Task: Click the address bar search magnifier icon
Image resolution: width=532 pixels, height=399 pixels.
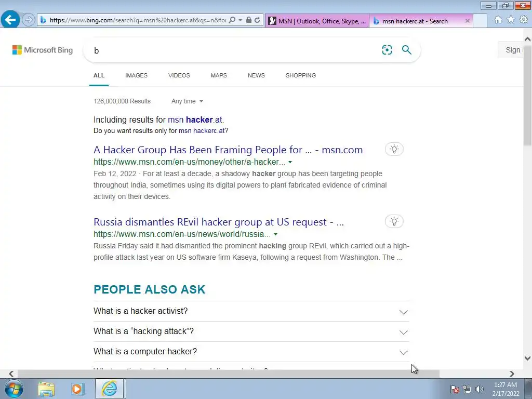Action: tap(232, 20)
